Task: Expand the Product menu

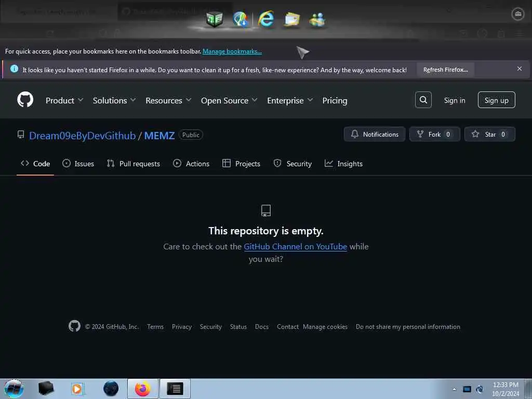Action: [64, 100]
